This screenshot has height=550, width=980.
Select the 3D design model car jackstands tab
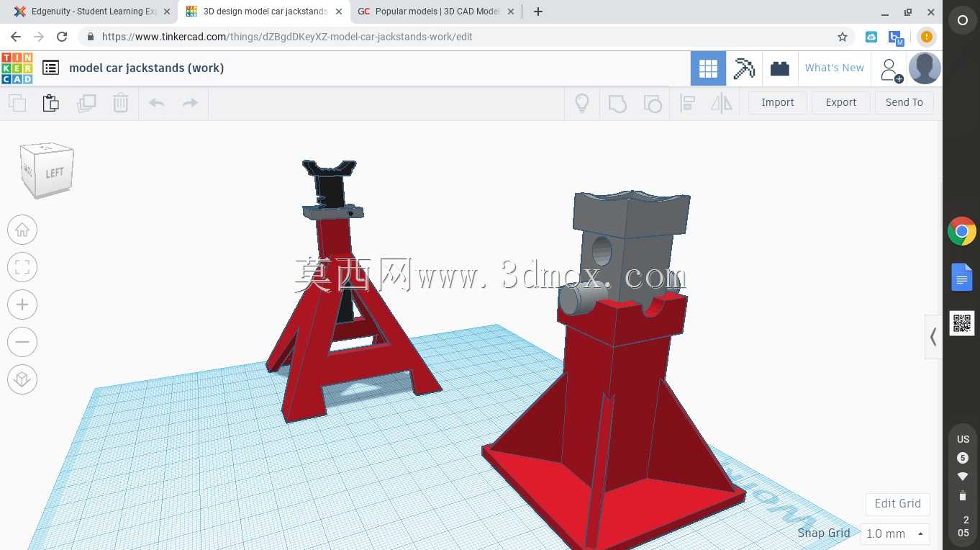(x=265, y=12)
